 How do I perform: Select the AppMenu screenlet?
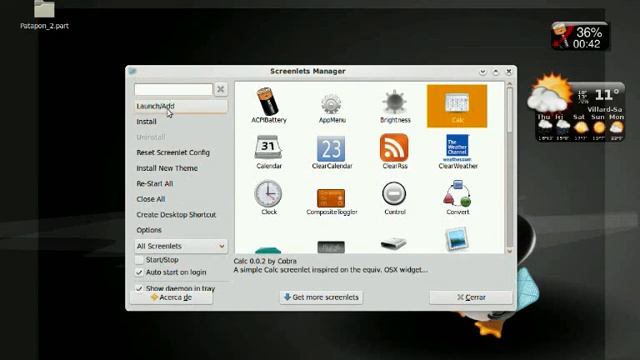pos(331,107)
